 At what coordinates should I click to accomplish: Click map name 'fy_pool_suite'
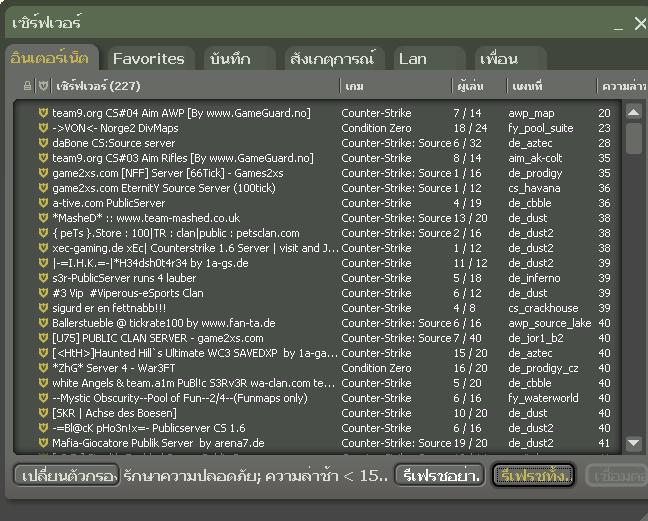(541, 128)
